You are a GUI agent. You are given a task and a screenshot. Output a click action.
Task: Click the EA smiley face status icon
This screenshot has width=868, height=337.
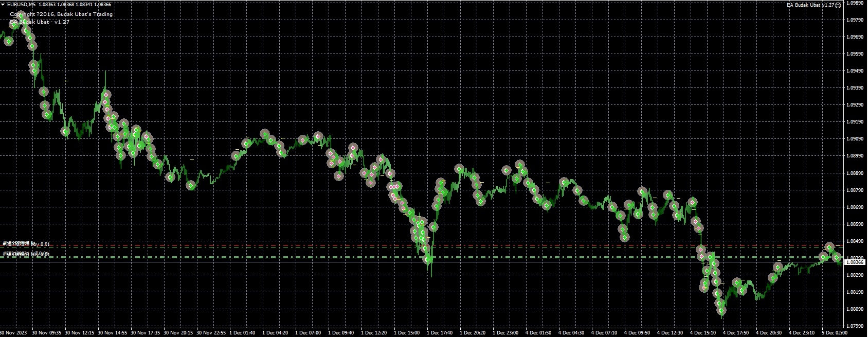[838, 5]
